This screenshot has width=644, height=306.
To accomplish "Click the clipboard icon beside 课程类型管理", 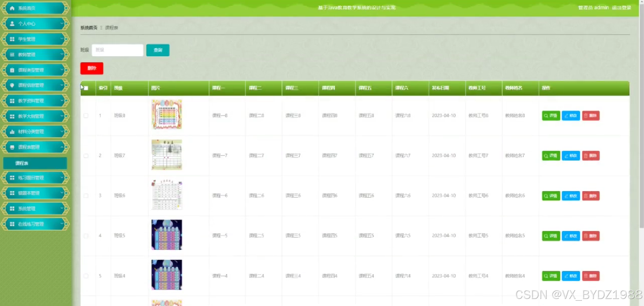I will [x=12, y=70].
